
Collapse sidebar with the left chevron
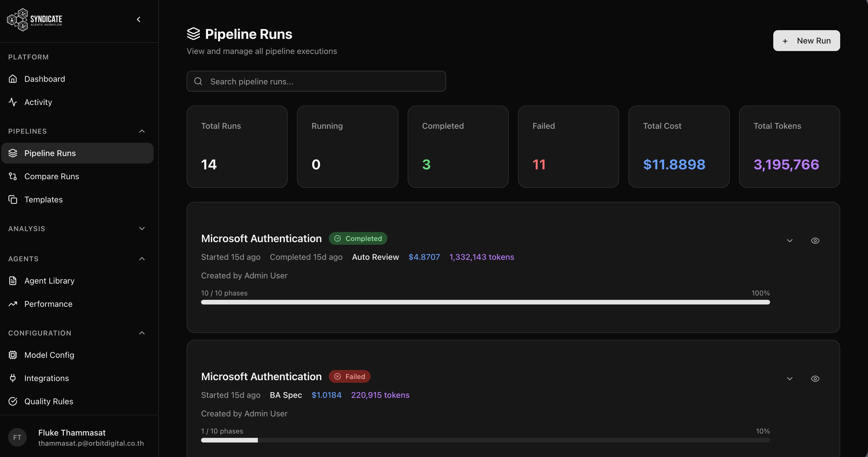(138, 19)
